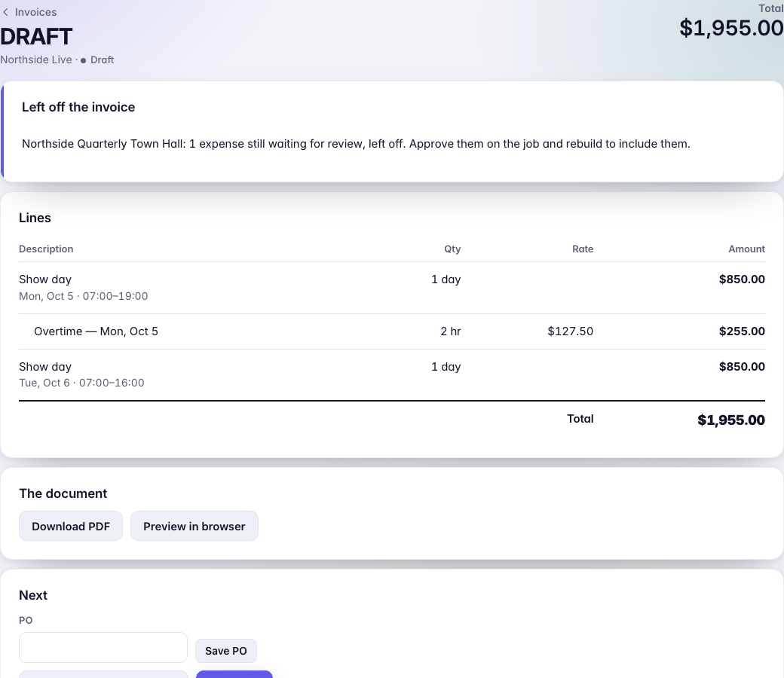This screenshot has height=678, width=784.
Task: Click the PO field label
Action: (26, 620)
